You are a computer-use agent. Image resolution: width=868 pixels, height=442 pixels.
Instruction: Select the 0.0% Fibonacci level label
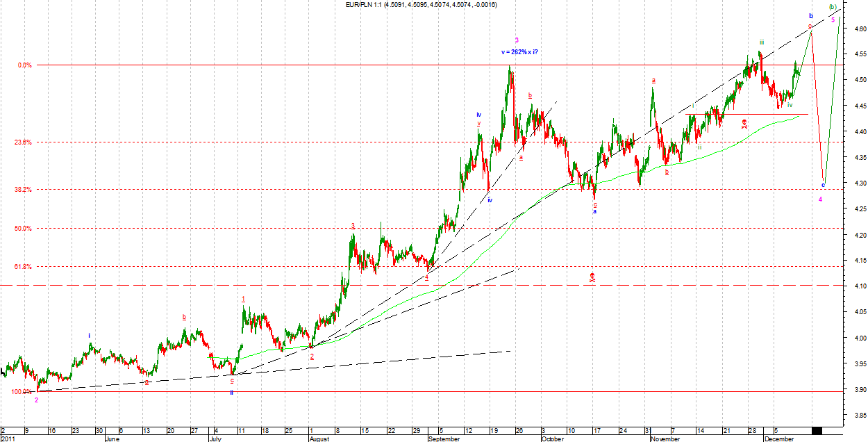pos(25,65)
